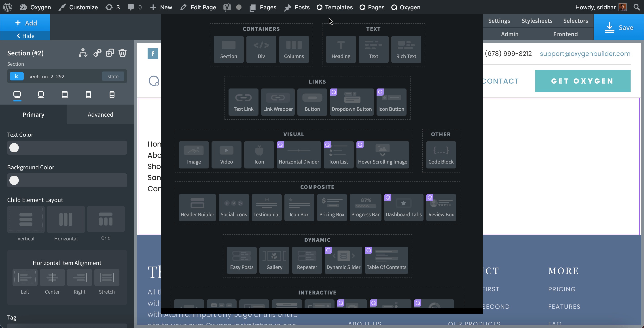Delete the Section using the trash icon
This screenshot has height=328, width=644.
click(x=123, y=53)
